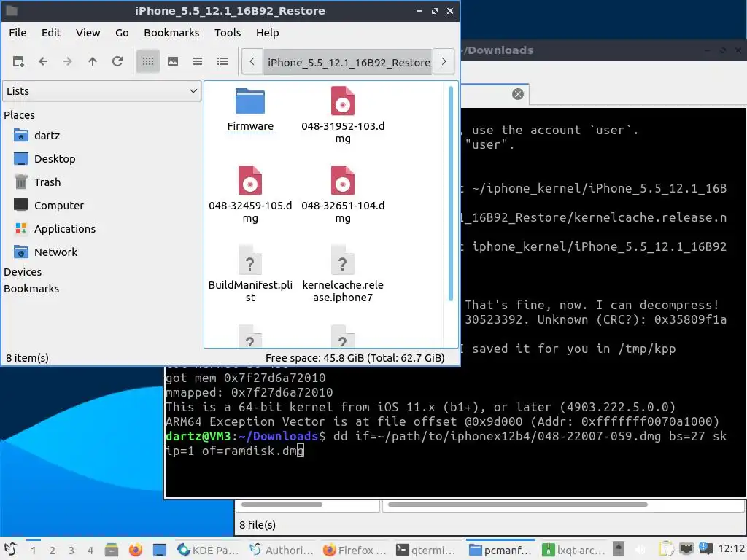
Task: Switch to Firefox taskbar entry
Action: (x=355, y=550)
